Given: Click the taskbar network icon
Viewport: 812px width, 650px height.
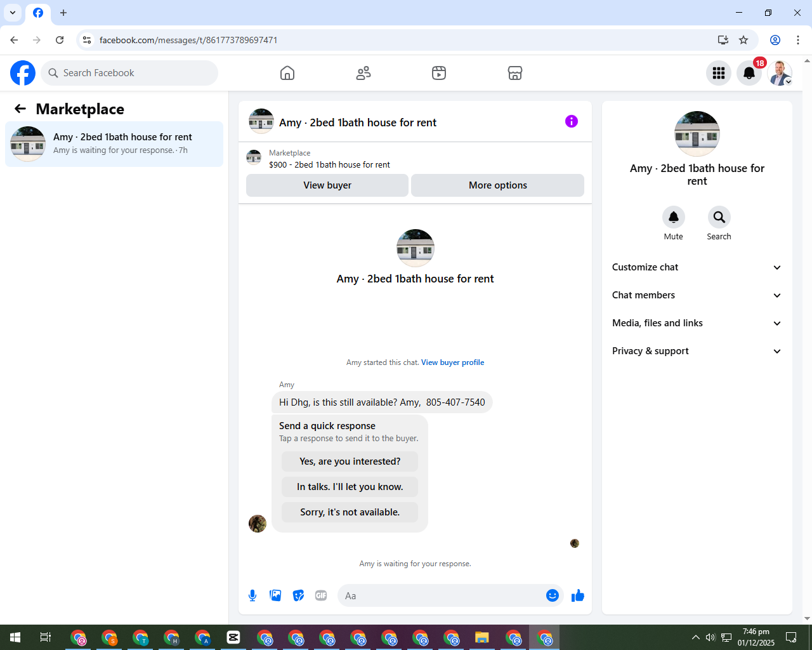Looking at the screenshot, I should pos(726,637).
